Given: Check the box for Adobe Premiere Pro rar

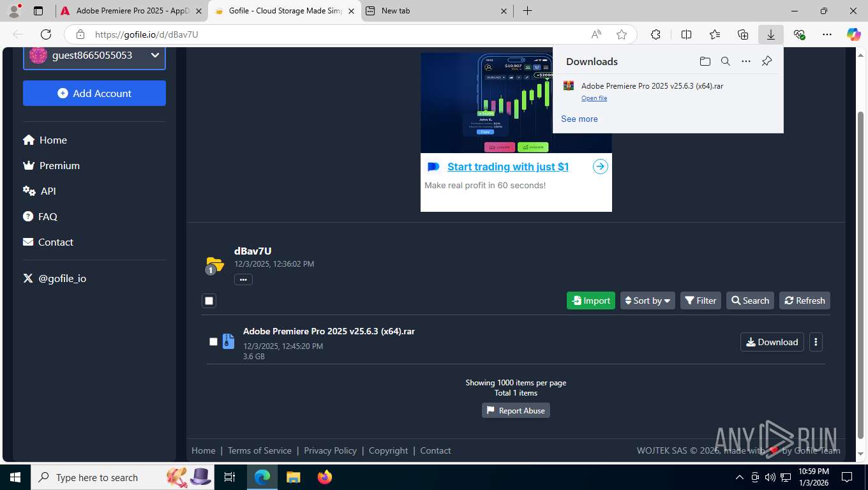Looking at the screenshot, I should [x=214, y=341].
